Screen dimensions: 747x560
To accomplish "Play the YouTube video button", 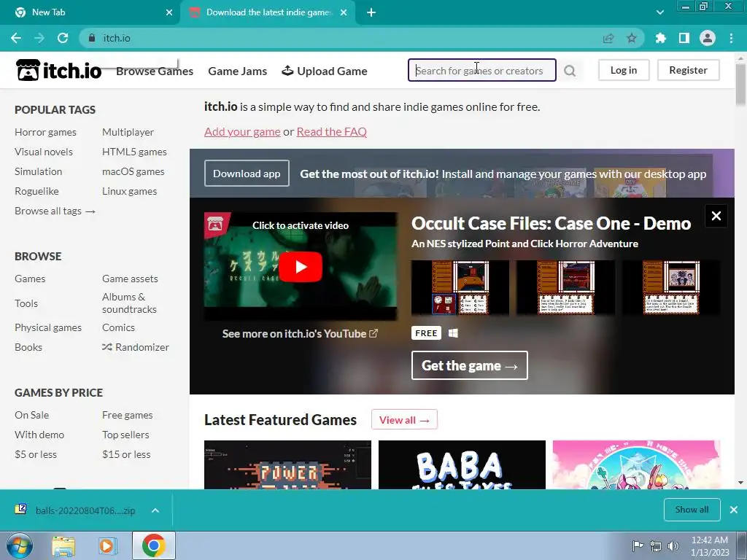I will coord(300,267).
